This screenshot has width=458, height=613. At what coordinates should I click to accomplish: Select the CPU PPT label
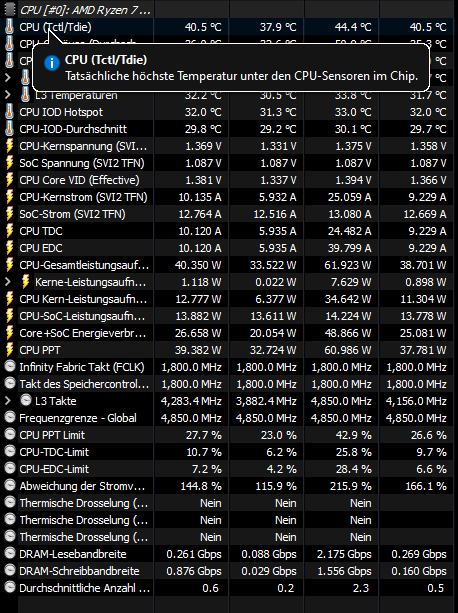tap(40, 350)
